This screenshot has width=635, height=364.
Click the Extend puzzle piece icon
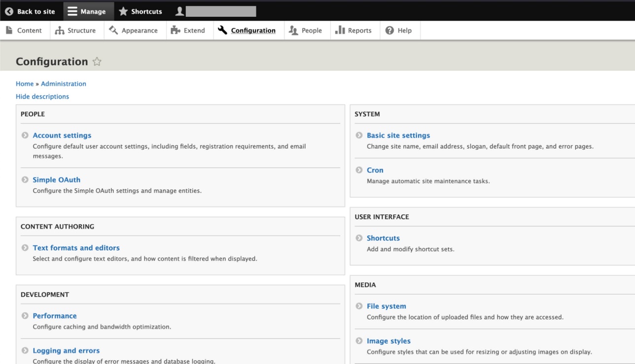point(176,30)
